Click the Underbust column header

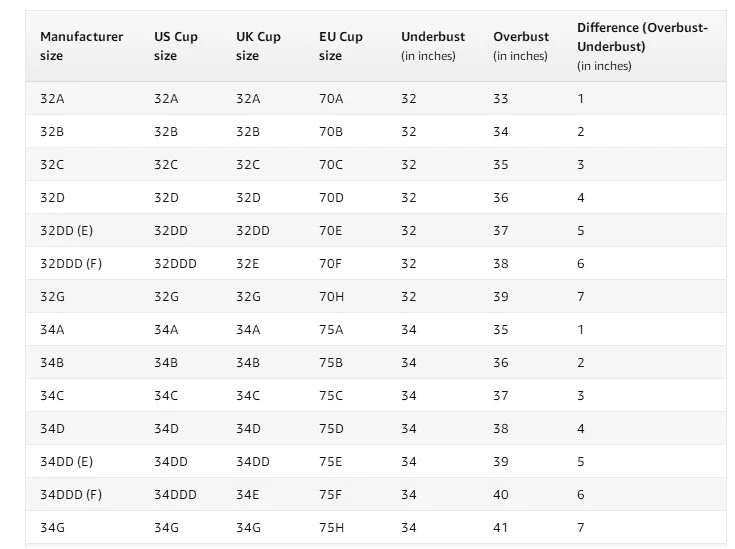[x=433, y=46]
